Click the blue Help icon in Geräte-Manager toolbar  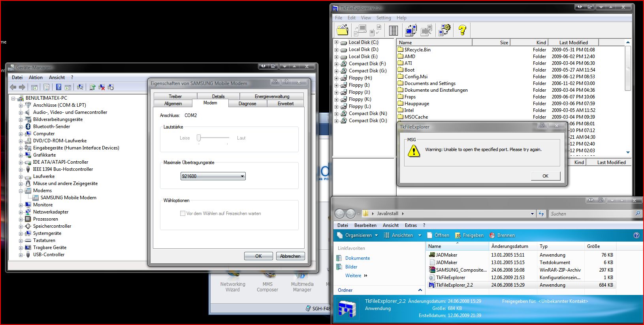tap(59, 87)
